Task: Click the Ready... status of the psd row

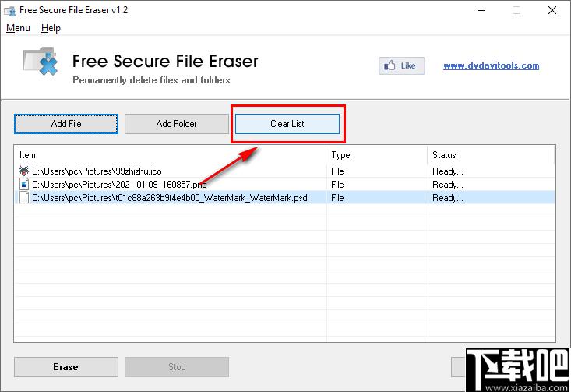Action: [448, 197]
